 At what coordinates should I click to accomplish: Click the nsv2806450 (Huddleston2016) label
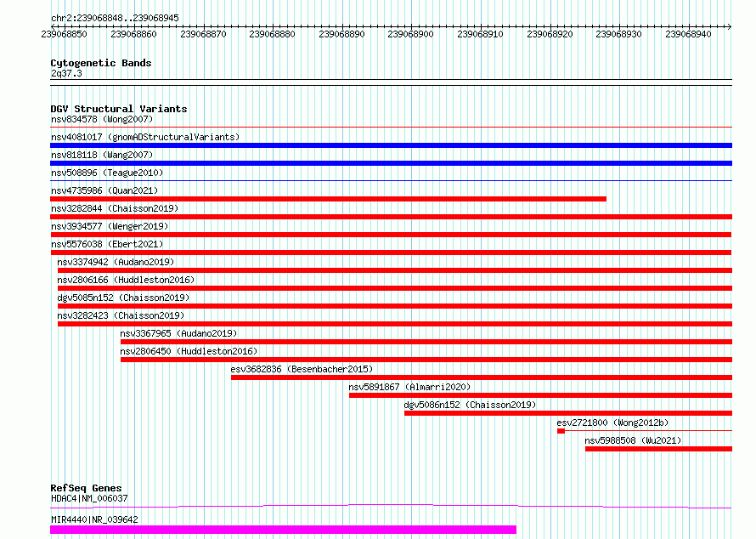[189, 351]
